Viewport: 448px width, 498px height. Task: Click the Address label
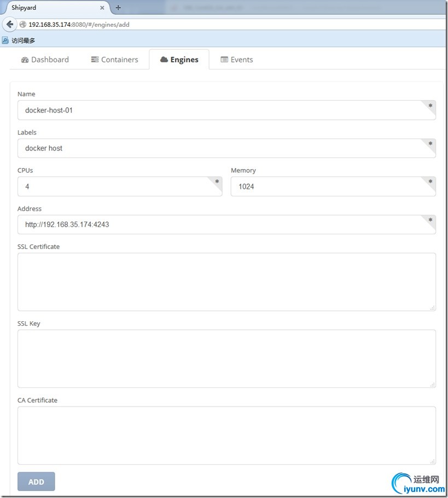[x=30, y=209]
